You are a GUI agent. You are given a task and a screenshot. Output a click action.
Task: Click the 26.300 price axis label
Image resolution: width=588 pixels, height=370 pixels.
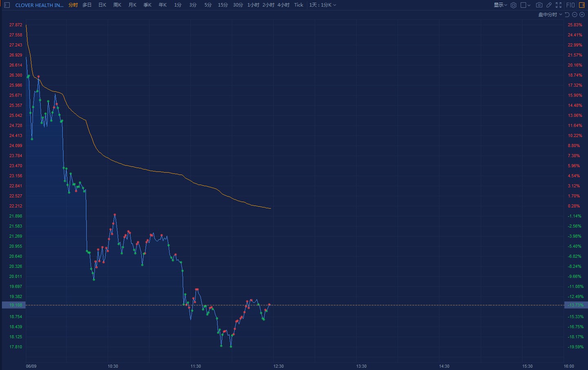pos(16,75)
